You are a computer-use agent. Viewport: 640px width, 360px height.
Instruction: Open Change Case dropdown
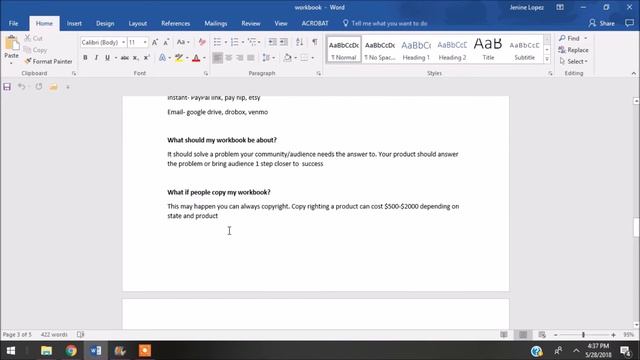183,42
